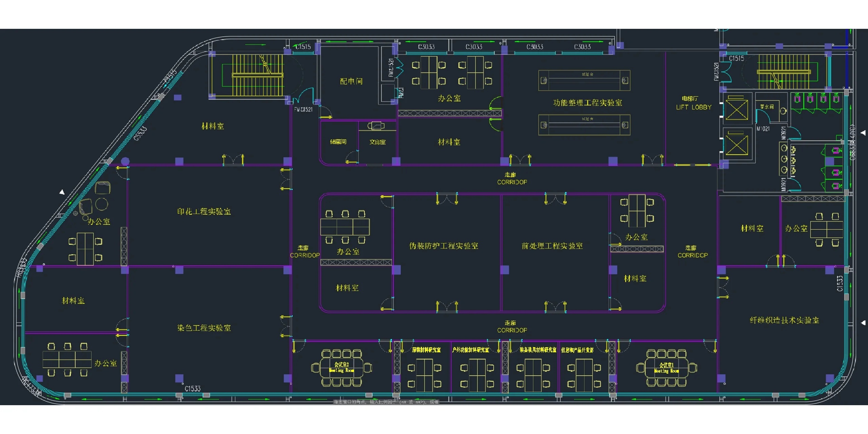
Task: Click the round table in the left 办公室
Action: tap(102, 204)
